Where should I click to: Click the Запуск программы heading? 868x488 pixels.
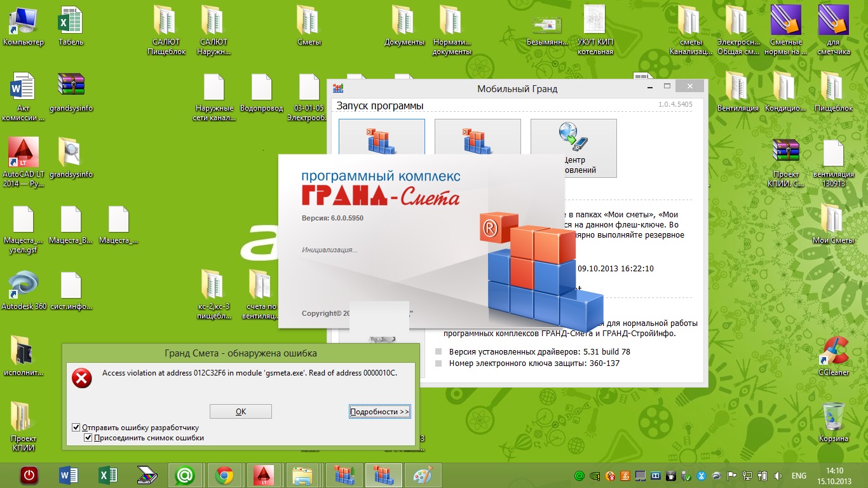tap(380, 105)
